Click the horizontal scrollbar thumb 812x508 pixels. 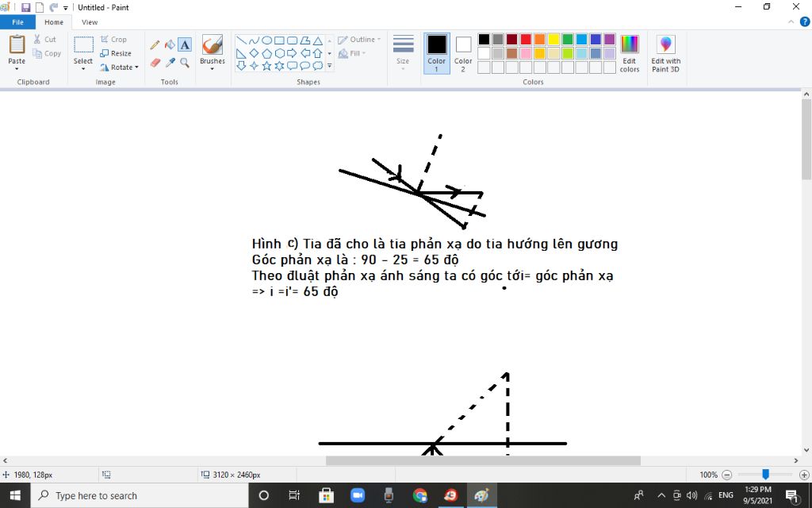[x=483, y=460]
